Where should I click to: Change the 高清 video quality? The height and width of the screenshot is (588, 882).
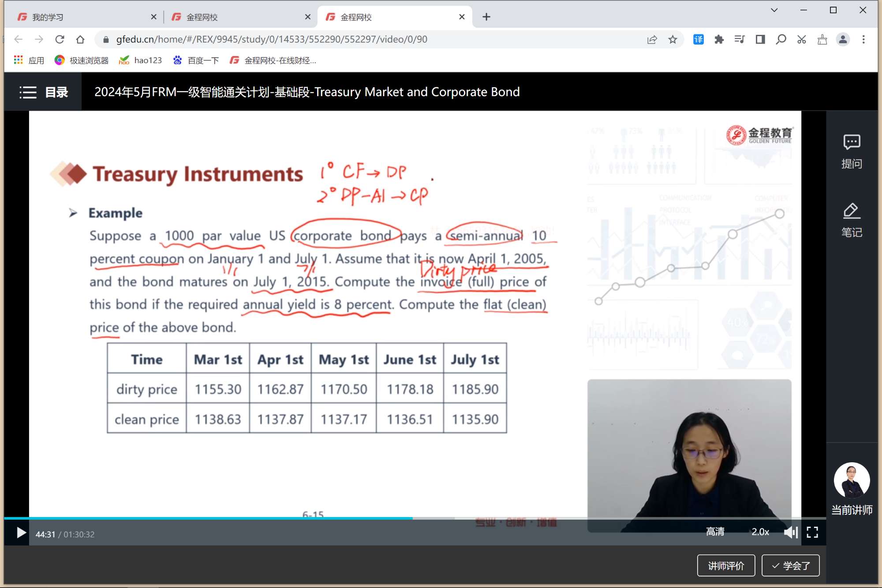715,532
